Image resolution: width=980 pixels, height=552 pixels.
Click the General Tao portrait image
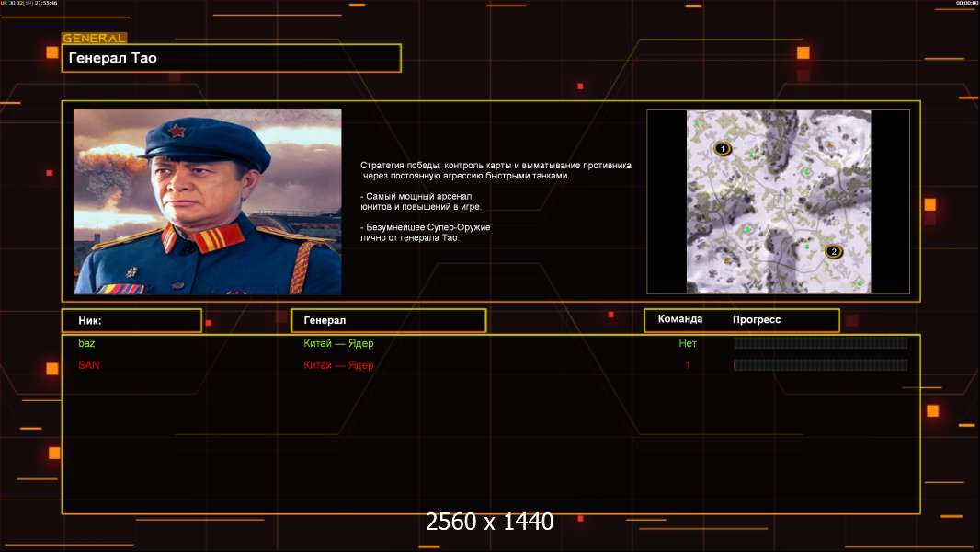pyautogui.click(x=208, y=201)
